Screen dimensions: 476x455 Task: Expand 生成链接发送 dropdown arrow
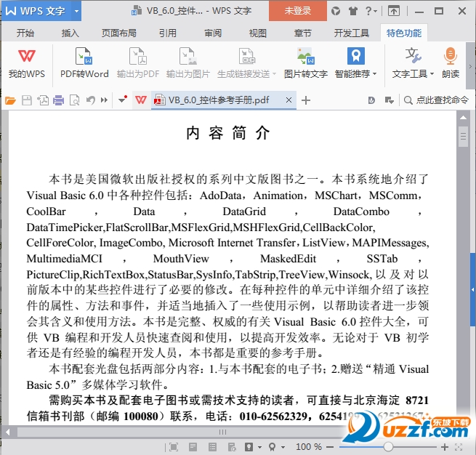[274, 73]
